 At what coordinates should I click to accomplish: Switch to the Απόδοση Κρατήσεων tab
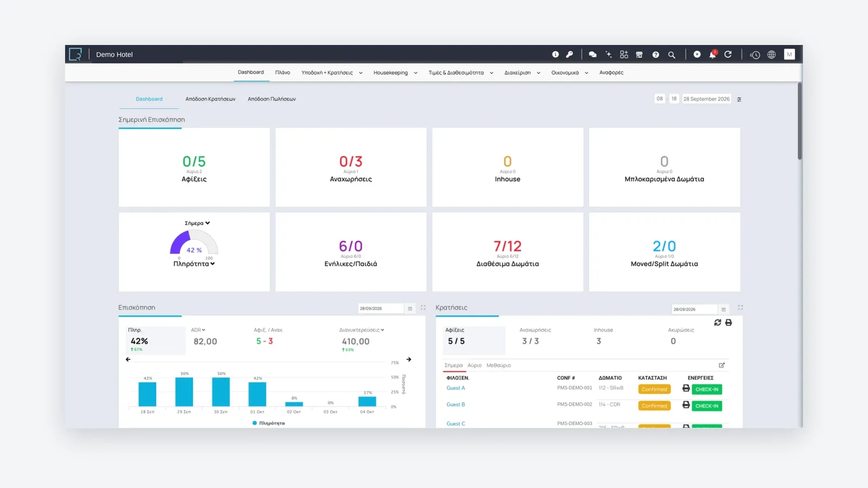tap(210, 99)
